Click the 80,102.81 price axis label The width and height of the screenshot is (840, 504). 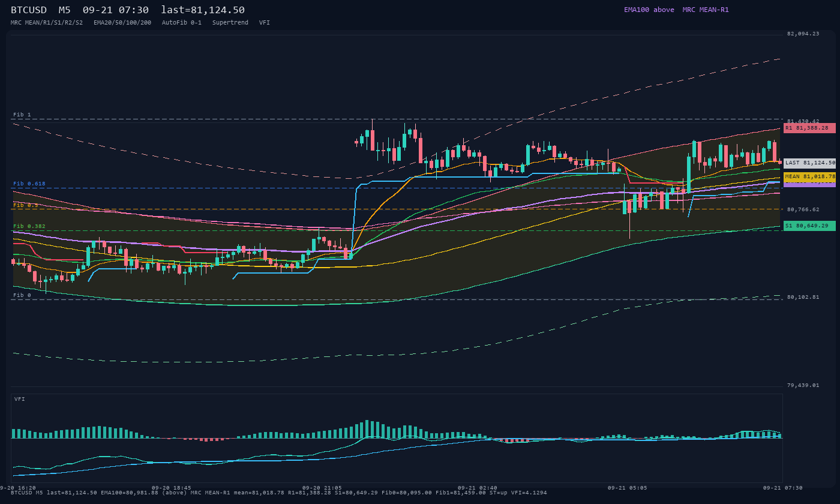click(x=803, y=297)
